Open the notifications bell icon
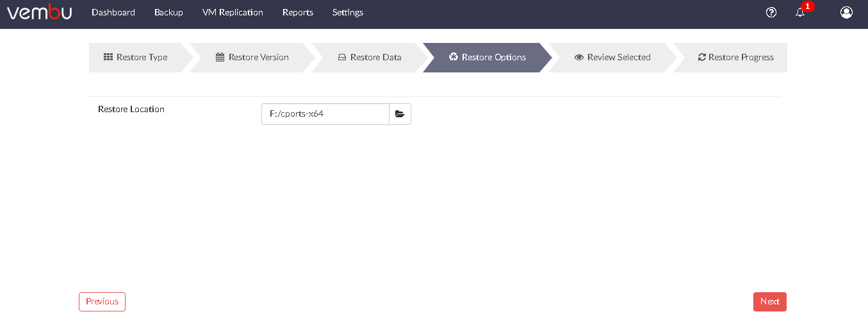Viewport: 868px width, 323px height. click(800, 12)
